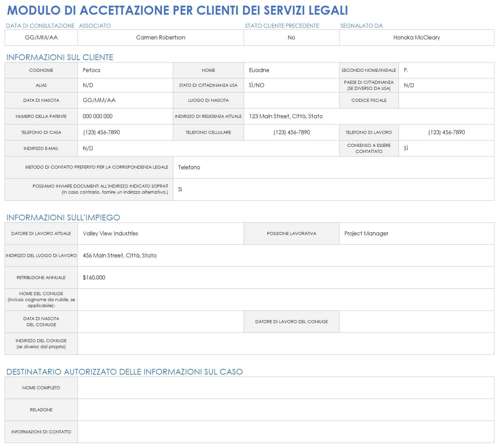
Task: Select the referred-by cell 'Honoka McCleary'
Action: (417, 37)
